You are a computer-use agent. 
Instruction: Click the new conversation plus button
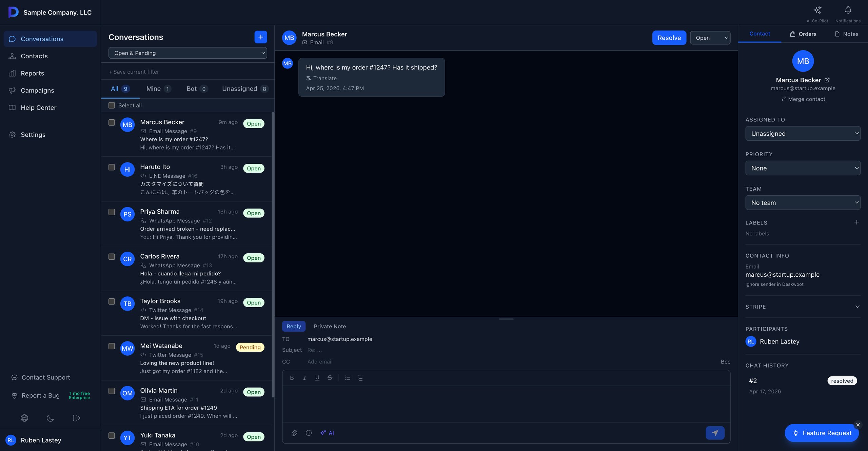click(x=260, y=37)
